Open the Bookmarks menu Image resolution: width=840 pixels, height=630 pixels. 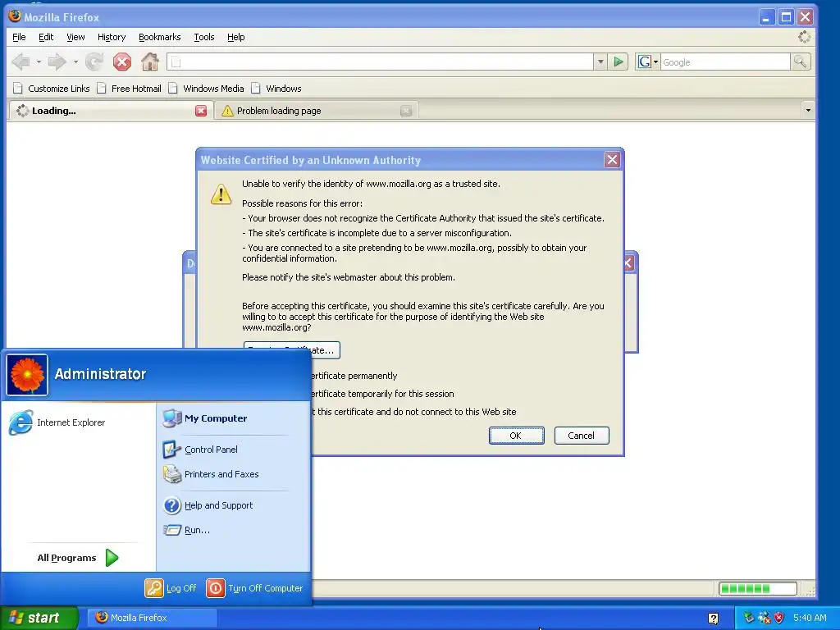(x=160, y=37)
